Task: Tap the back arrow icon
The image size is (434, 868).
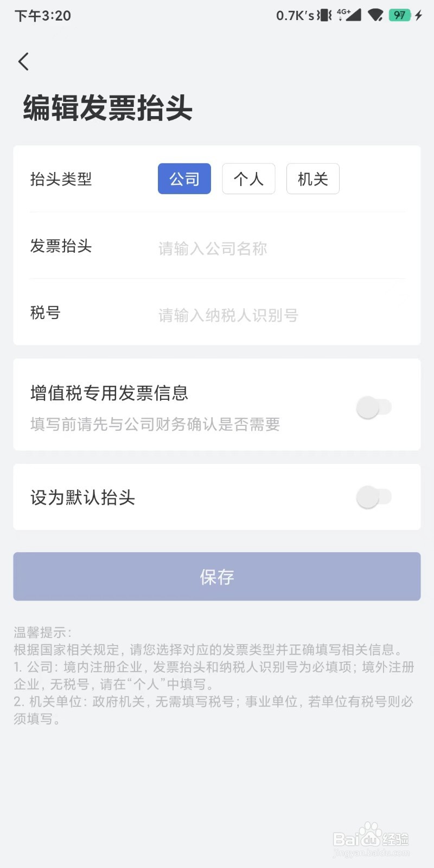Action: [23, 61]
